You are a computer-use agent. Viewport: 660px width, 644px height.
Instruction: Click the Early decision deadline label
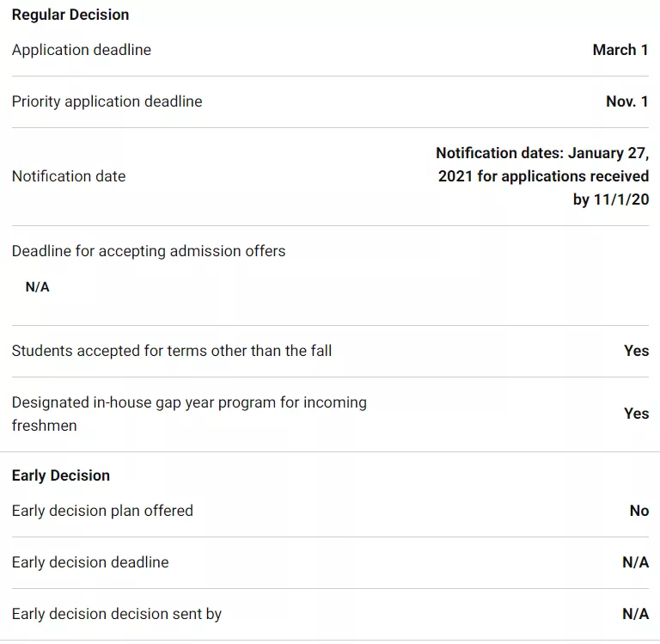[90, 562]
